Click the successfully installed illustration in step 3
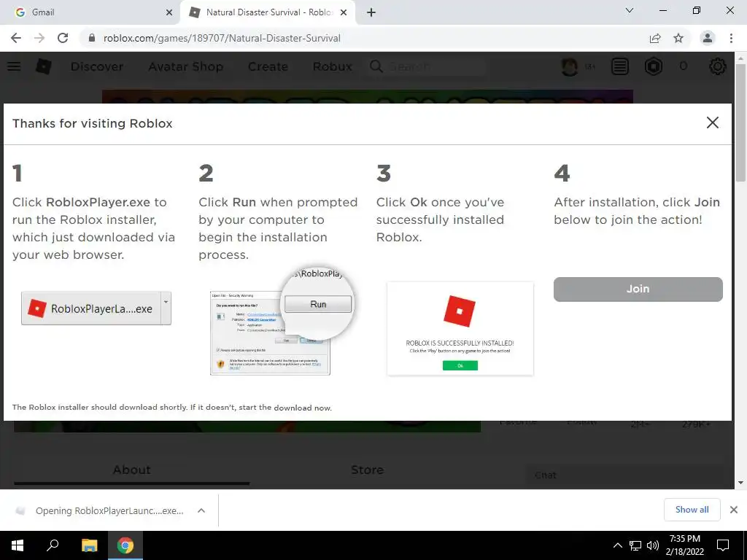Viewport: 747px width, 560px height. click(x=460, y=329)
